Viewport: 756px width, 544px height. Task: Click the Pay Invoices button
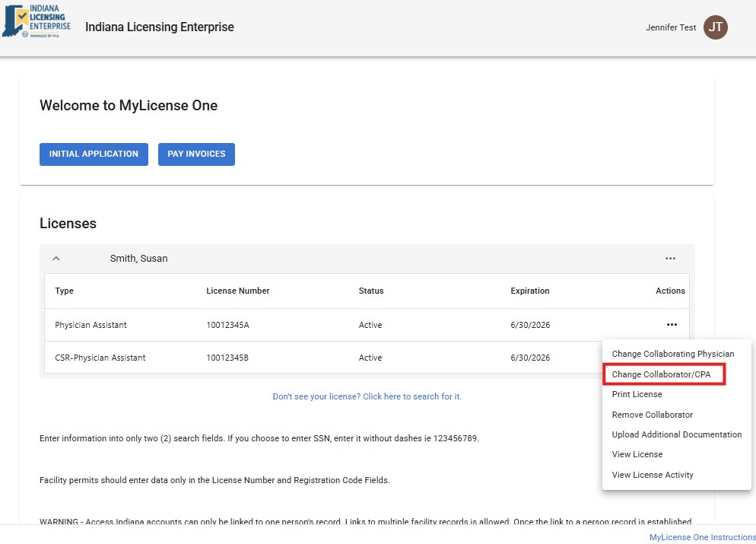coord(196,154)
